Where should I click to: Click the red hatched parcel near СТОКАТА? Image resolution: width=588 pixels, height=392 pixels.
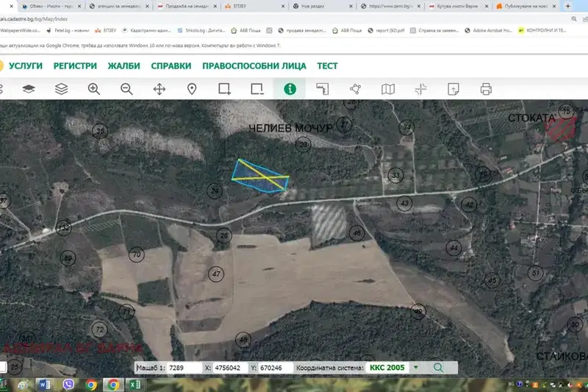tap(561, 129)
